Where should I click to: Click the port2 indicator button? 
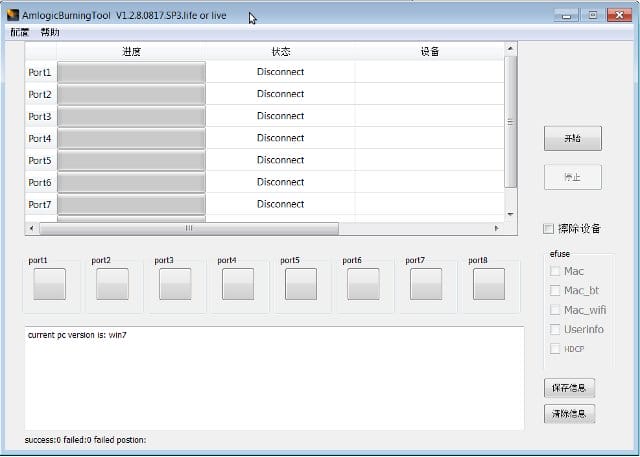(x=112, y=284)
